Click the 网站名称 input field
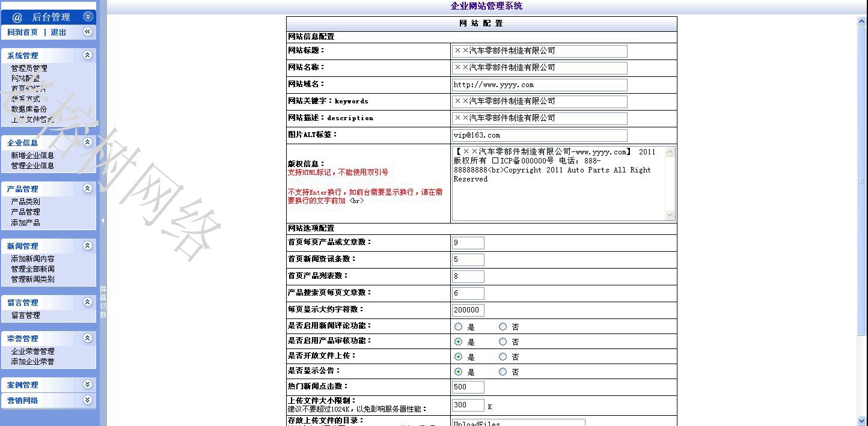 [540, 68]
